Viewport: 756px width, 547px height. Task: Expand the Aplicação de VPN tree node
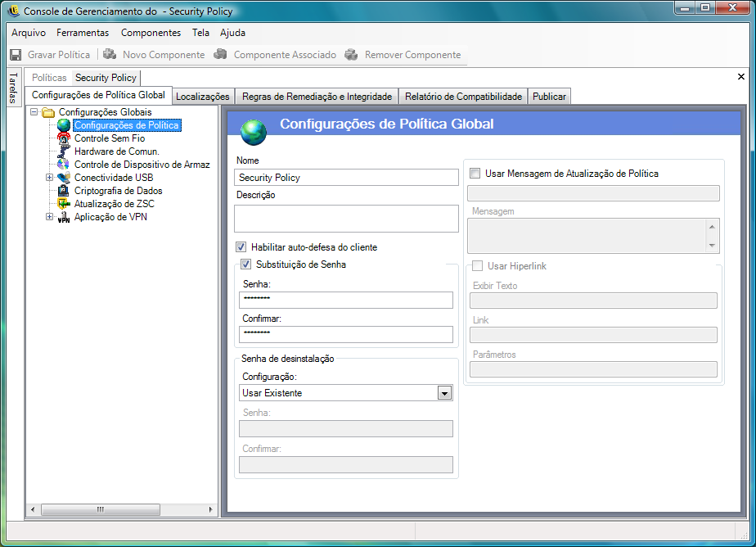click(49, 216)
